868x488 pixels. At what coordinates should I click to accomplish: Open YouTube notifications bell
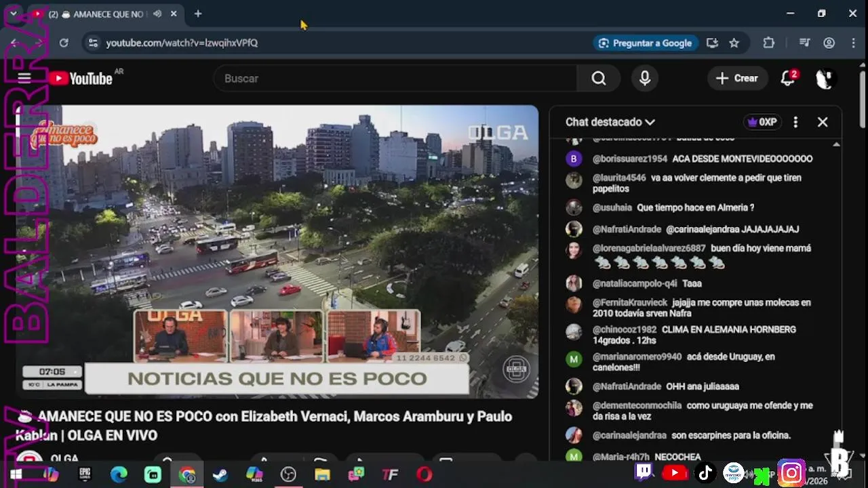click(788, 79)
